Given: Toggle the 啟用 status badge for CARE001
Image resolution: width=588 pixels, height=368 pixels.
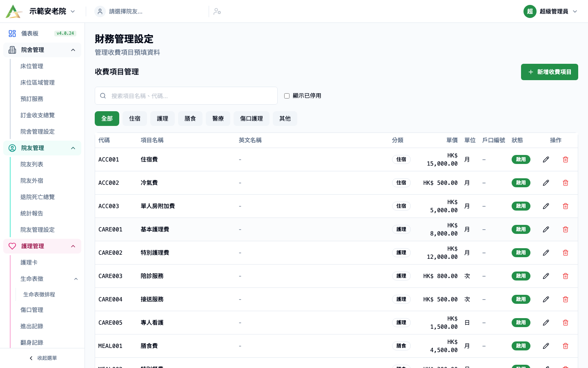Looking at the screenshot, I should [x=521, y=229].
